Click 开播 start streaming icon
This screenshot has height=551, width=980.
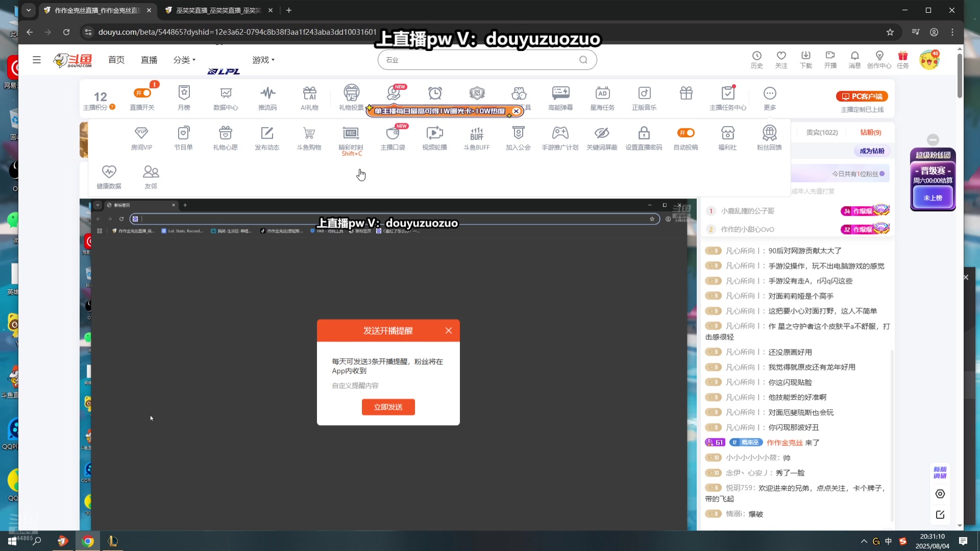coord(830,59)
